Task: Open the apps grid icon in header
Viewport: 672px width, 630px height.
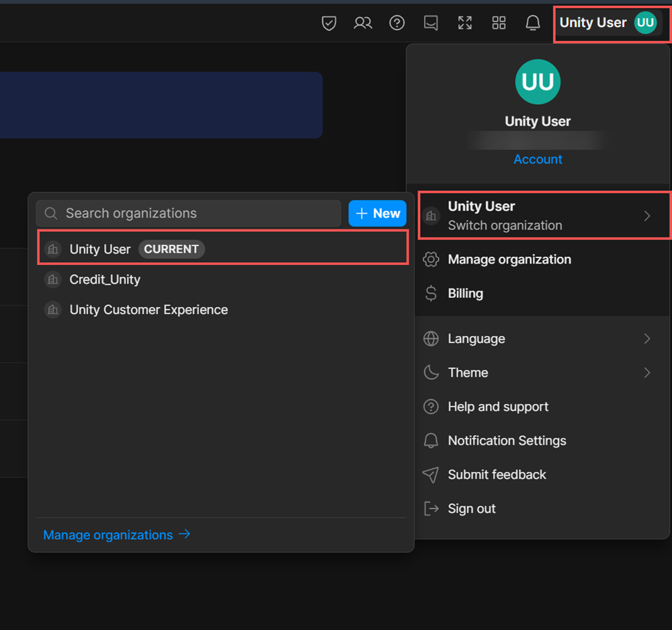Action: 499,24
